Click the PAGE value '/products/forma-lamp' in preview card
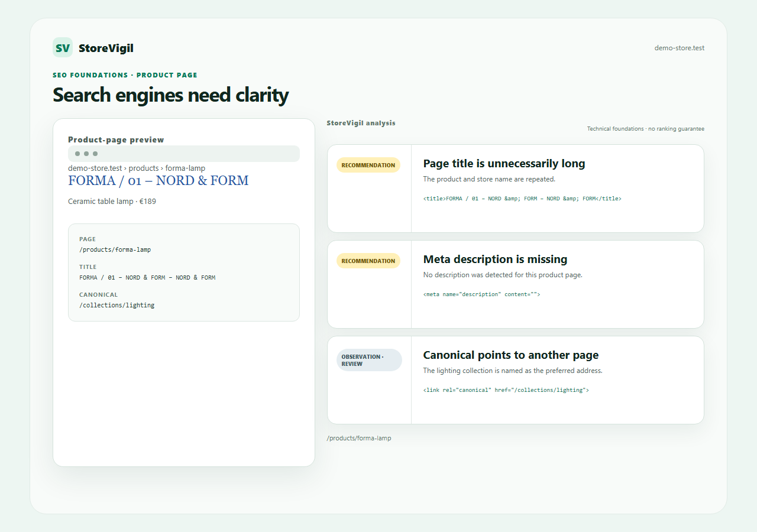757x532 pixels. (x=115, y=250)
